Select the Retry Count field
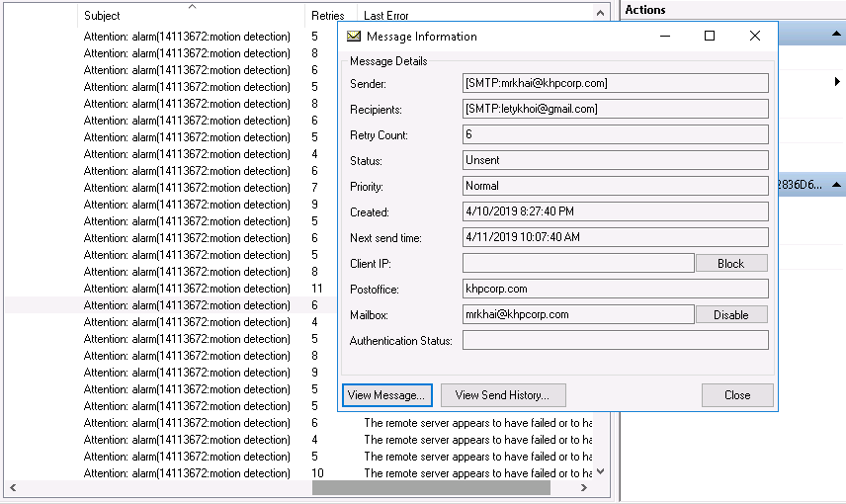 coord(615,134)
